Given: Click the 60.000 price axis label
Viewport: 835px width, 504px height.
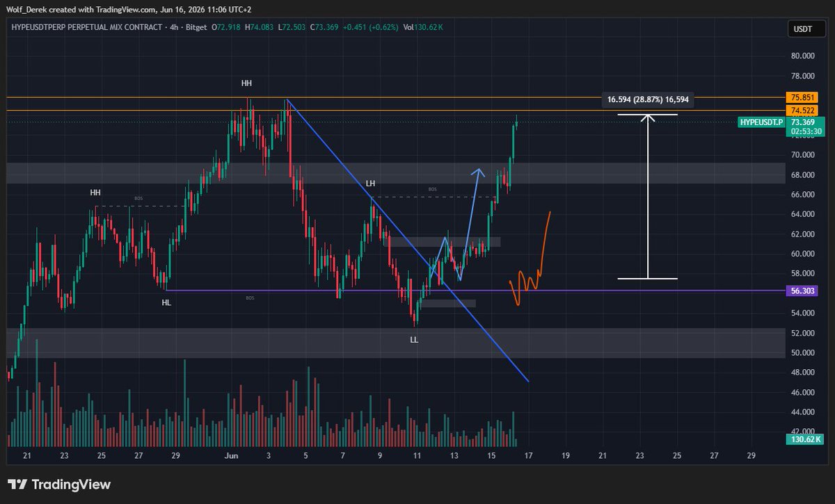Looking at the screenshot, I should (802, 254).
